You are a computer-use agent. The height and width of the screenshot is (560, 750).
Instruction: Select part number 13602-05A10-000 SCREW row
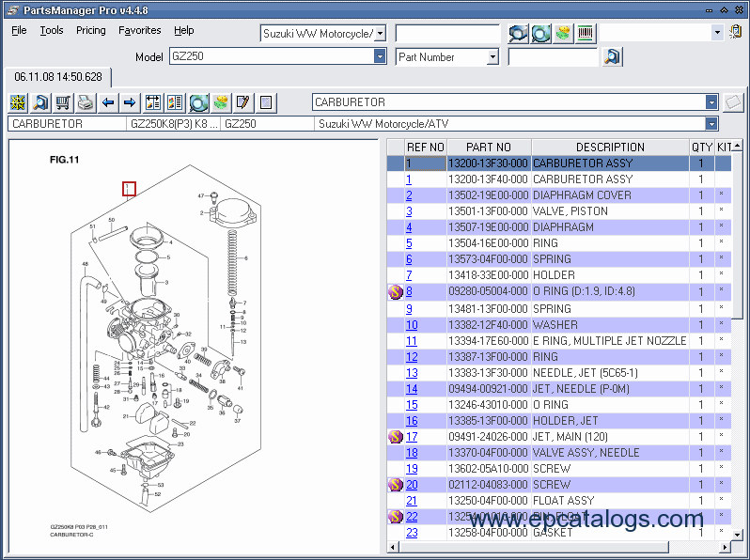(x=559, y=469)
